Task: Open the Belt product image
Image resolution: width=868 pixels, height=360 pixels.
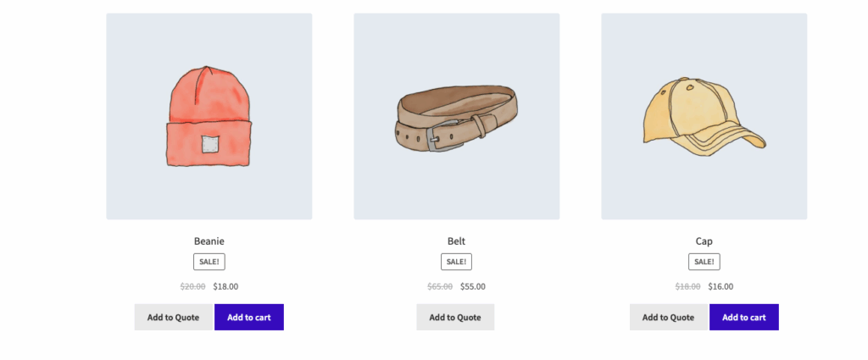Action: (x=456, y=116)
